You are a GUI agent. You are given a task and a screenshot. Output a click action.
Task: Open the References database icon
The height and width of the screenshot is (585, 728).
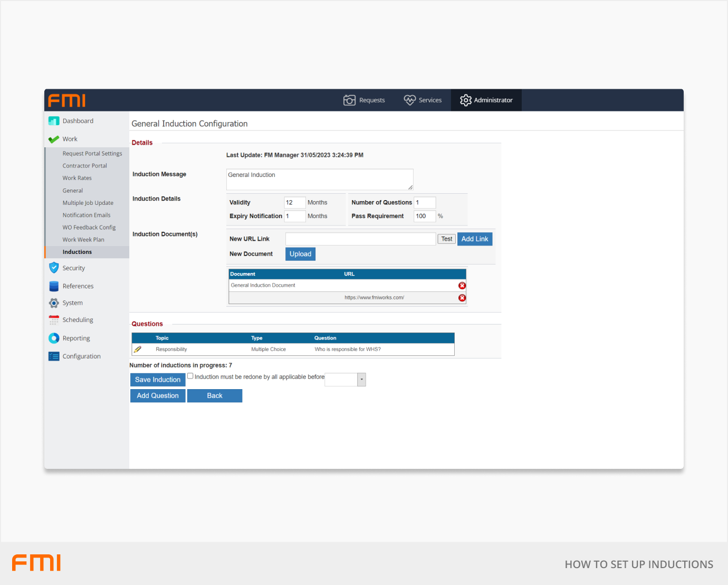pos(54,286)
